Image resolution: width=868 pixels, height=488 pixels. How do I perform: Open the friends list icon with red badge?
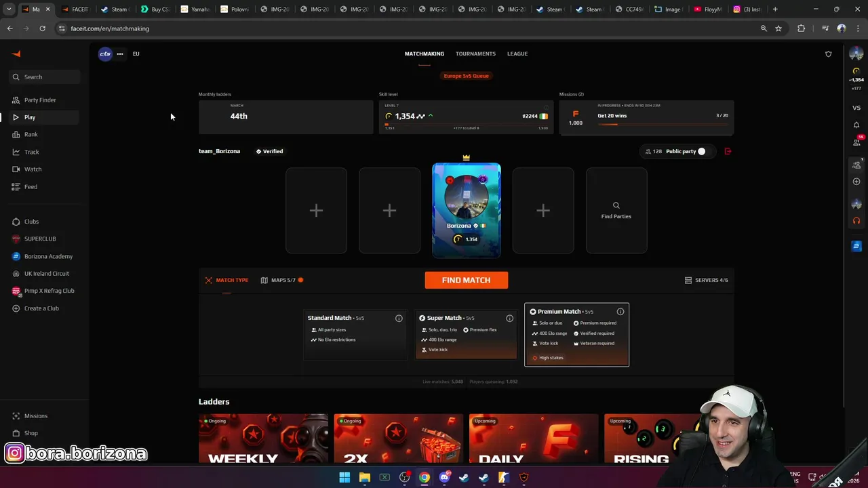pos(857,142)
